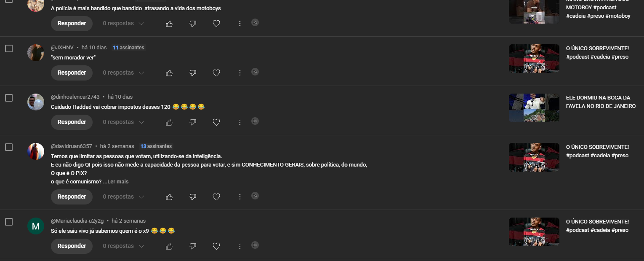
Task: Open three-dot menu on @Mariaclaudia-u2y2g comment
Action: click(240, 246)
